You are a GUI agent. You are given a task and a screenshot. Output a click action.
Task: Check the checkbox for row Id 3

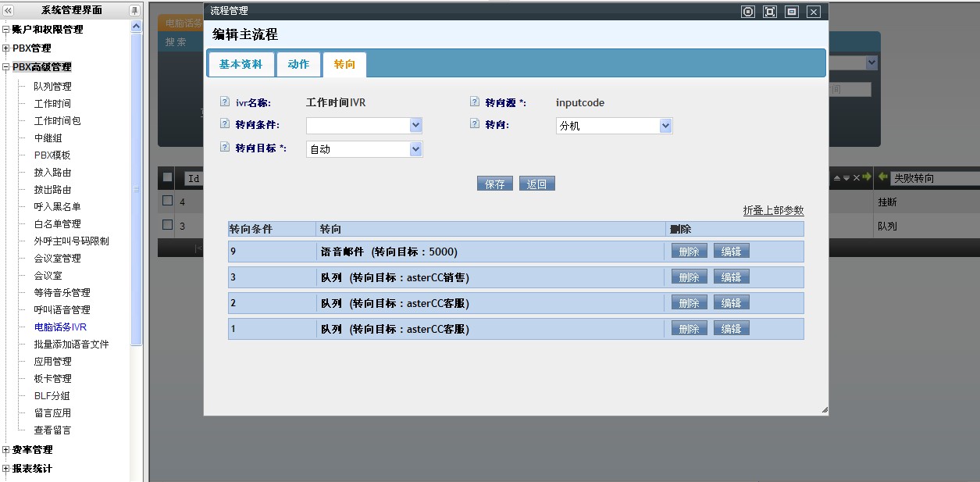167,225
